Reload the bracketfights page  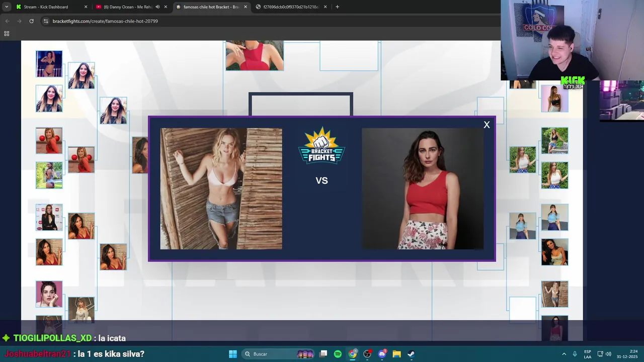pos(31,21)
